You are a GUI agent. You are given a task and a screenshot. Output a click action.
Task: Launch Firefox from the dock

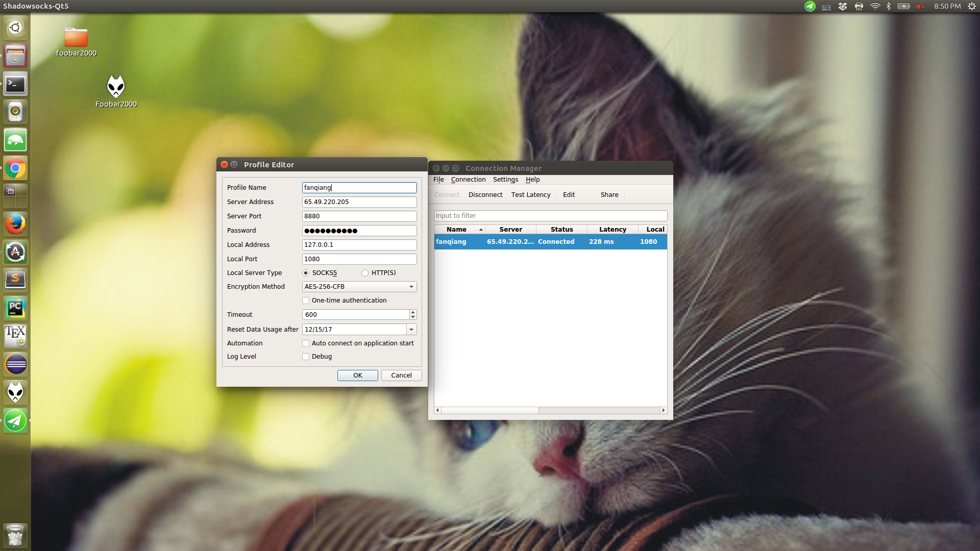[x=15, y=224]
